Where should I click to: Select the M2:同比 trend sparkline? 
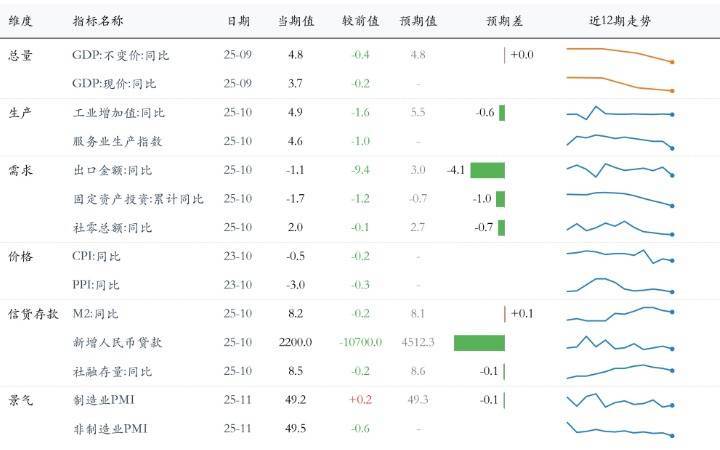point(619,314)
